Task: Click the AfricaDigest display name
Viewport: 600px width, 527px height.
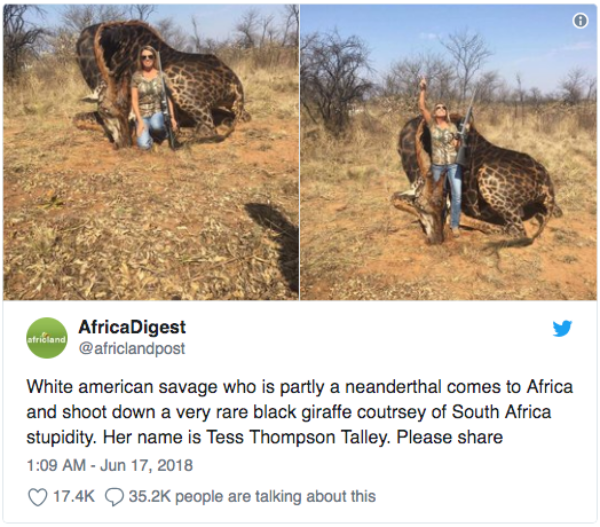Action: pos(132,327)
